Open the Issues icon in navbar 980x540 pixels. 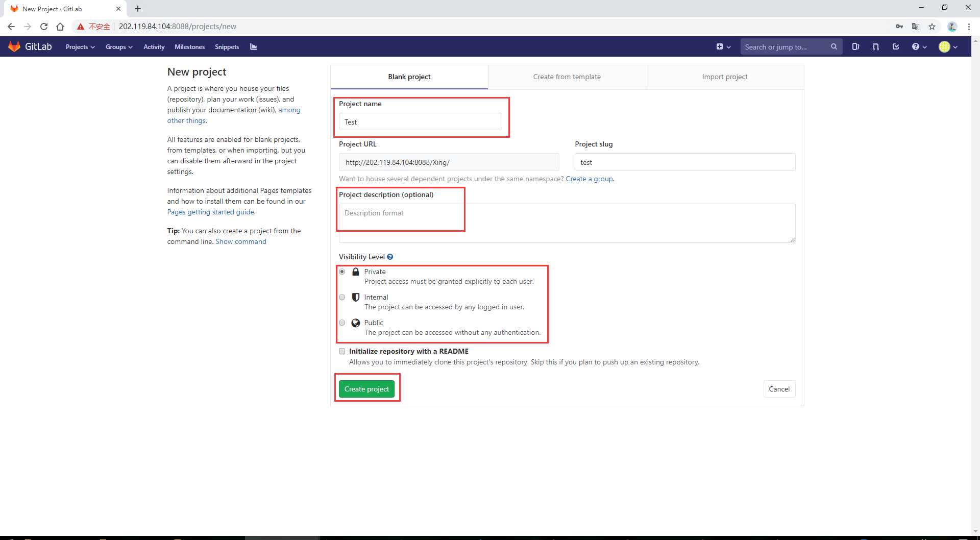coord(855,47)
